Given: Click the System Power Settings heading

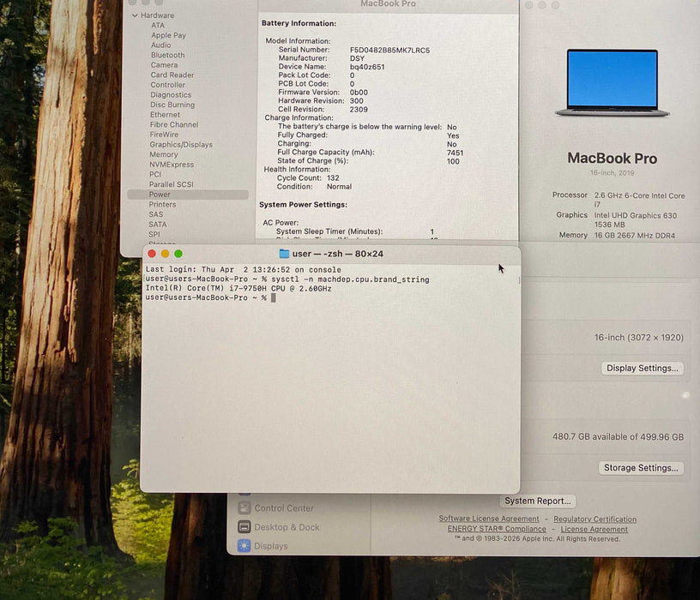Looking at the screenshot, I should (303, 204).
